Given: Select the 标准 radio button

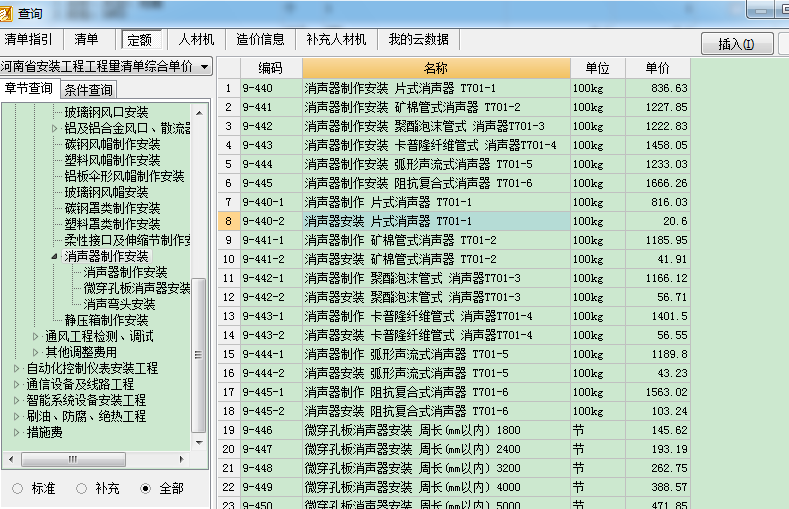Looking at the screenshot, I should pos(18,488).
